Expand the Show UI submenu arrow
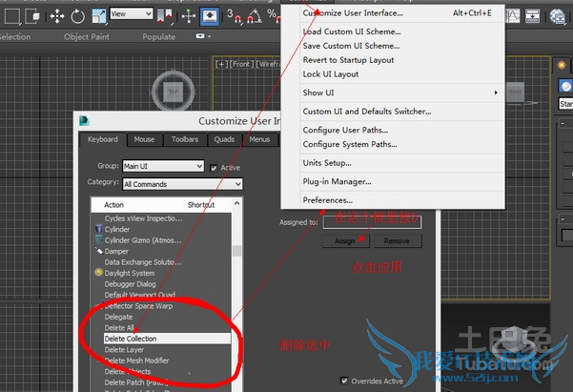 pos(496,93)
